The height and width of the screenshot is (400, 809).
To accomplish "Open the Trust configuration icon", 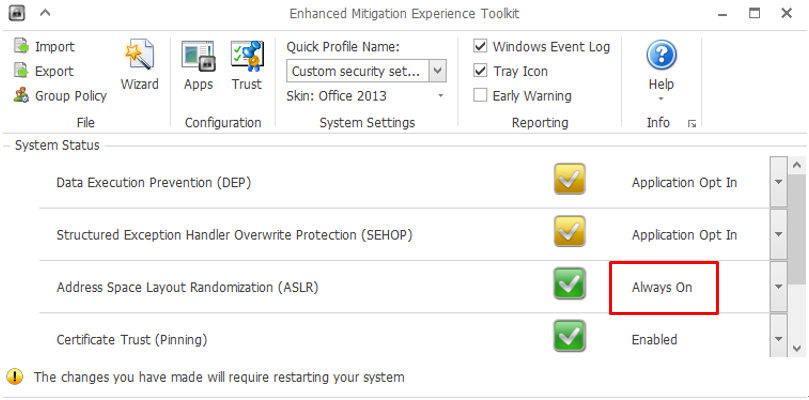I will click(x=247, y=56).
